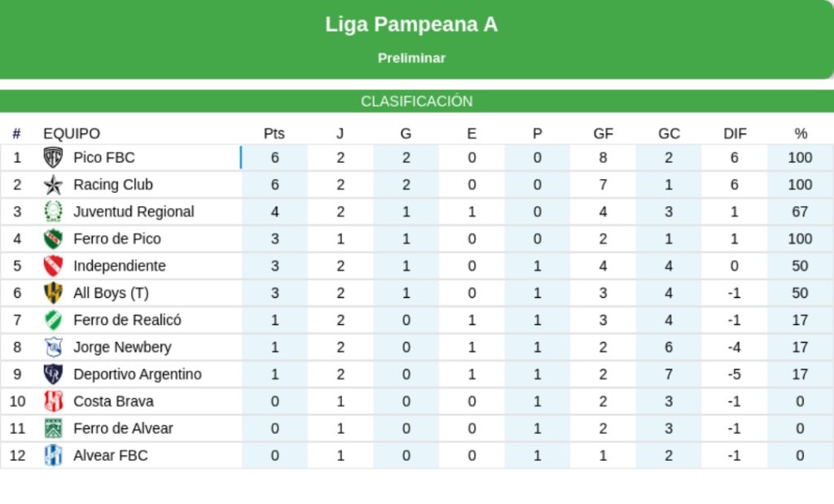The width and height of the screenshot is (834, 504).
Task: Select the CLASIFICACIÓN section bar
Action: pos(417,102)
